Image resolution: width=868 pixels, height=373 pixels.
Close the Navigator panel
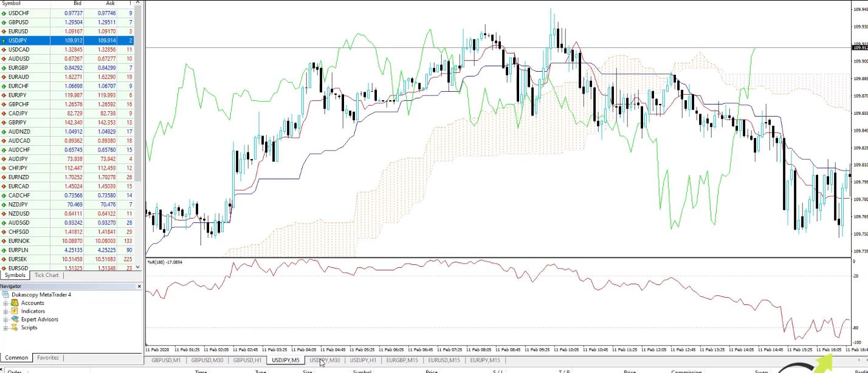pyautogui.click(x=139, y=286)
